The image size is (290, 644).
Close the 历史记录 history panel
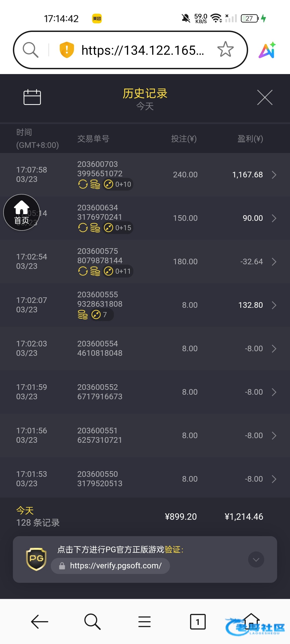click(265, 97)
